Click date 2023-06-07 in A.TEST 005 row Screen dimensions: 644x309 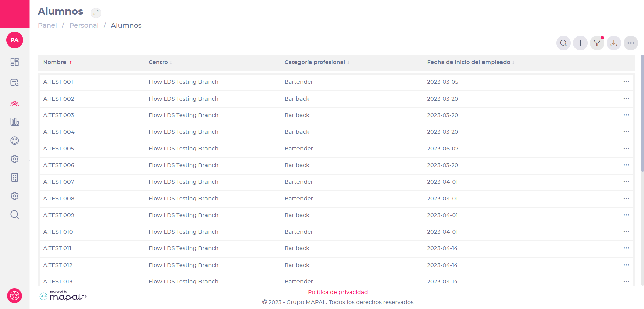(443, 148)
